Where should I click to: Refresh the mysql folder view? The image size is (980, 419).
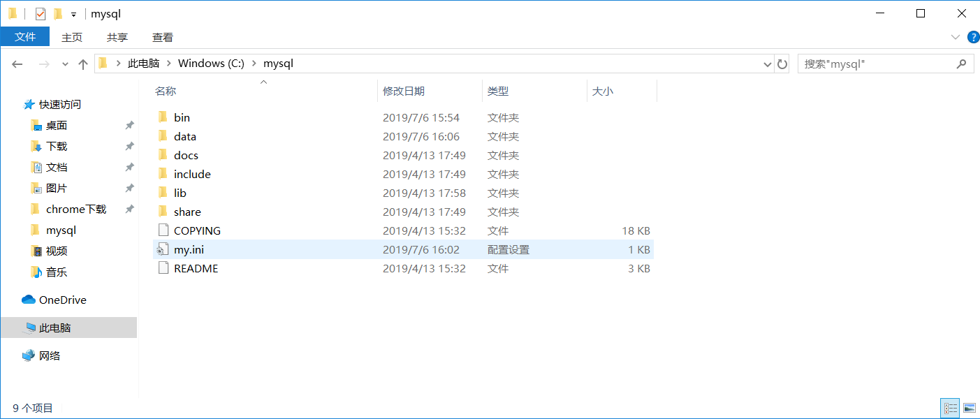(x=782, y=64)
